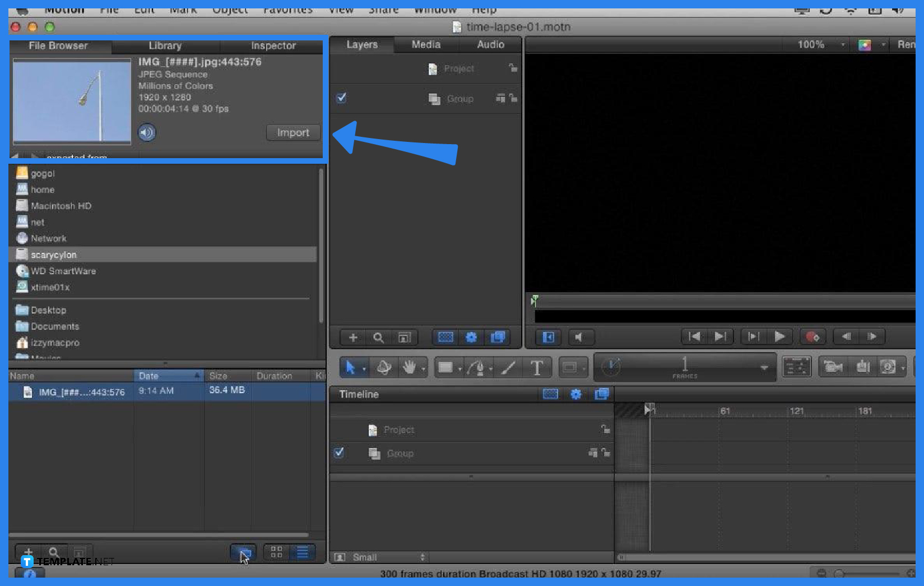
Task: Click the Layers panel frame icon button
Action: (404, 338)
